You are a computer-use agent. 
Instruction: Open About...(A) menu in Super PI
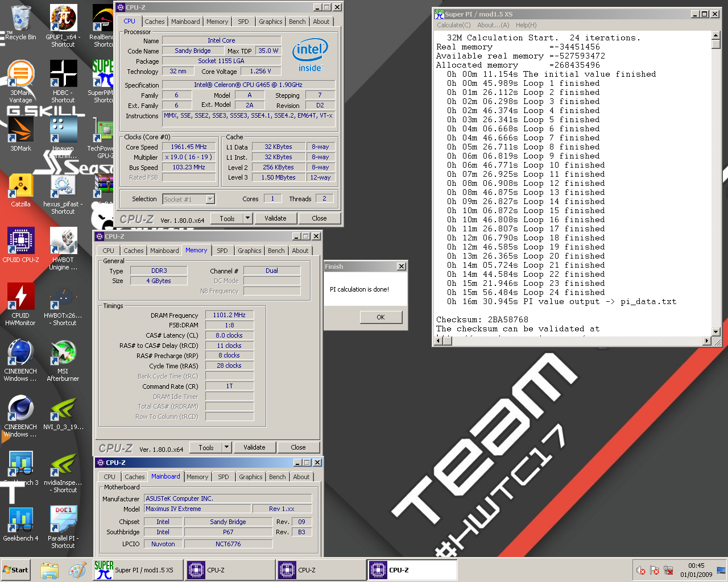click(x=493, y=25)
